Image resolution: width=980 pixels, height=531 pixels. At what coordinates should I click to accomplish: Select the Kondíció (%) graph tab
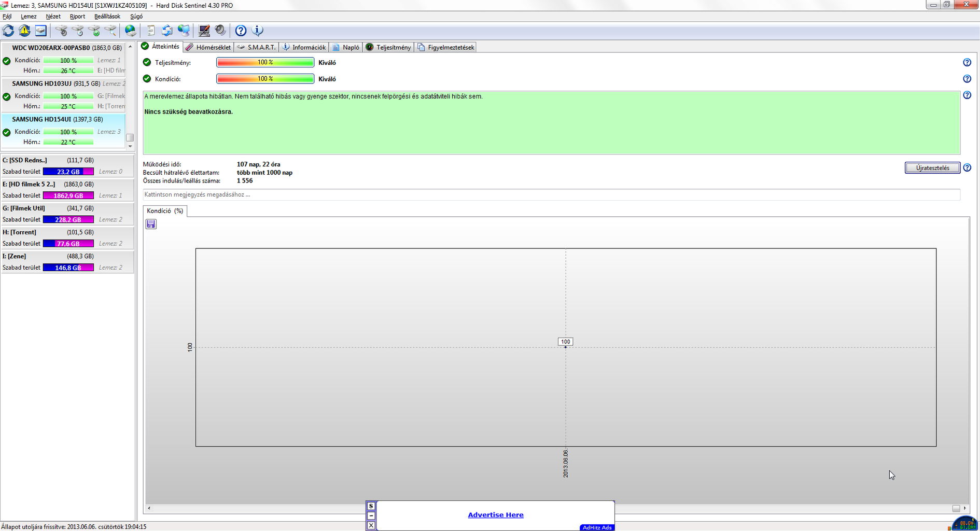(165, 211)
